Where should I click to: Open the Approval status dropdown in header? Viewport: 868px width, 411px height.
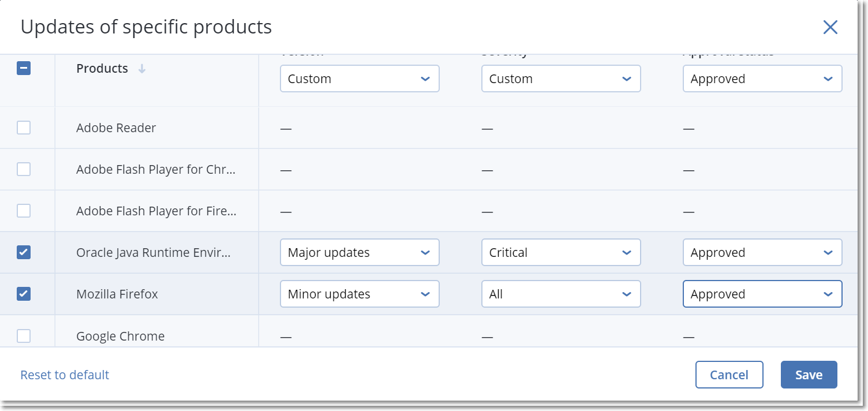point(762,79)
